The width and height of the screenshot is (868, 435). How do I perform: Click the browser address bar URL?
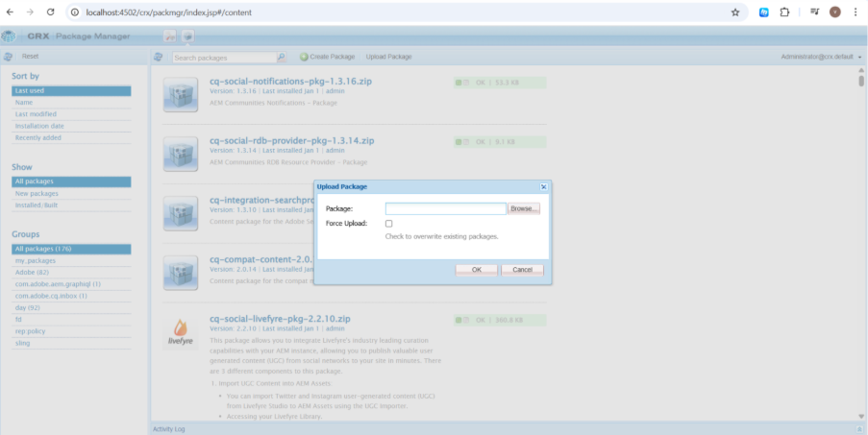point(169,12)
